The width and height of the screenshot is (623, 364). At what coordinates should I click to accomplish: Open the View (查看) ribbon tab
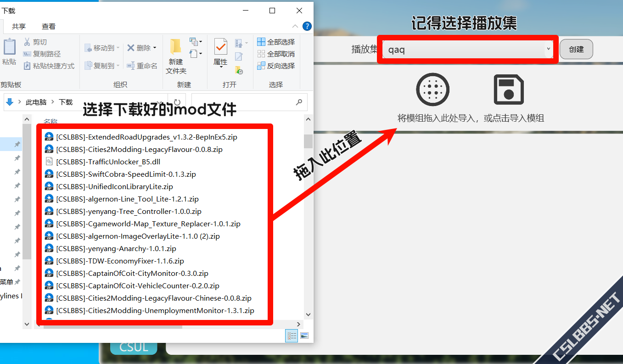pos(49,27)
